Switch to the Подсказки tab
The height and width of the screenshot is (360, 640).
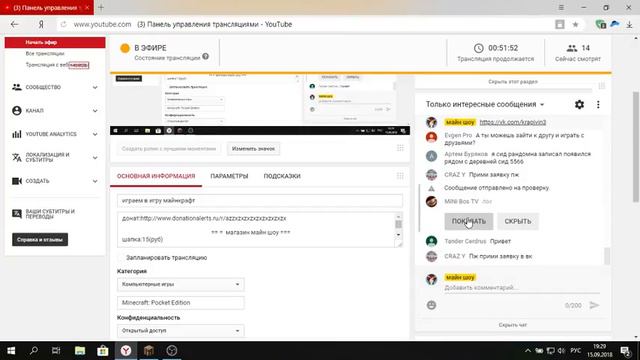[282, 176]
